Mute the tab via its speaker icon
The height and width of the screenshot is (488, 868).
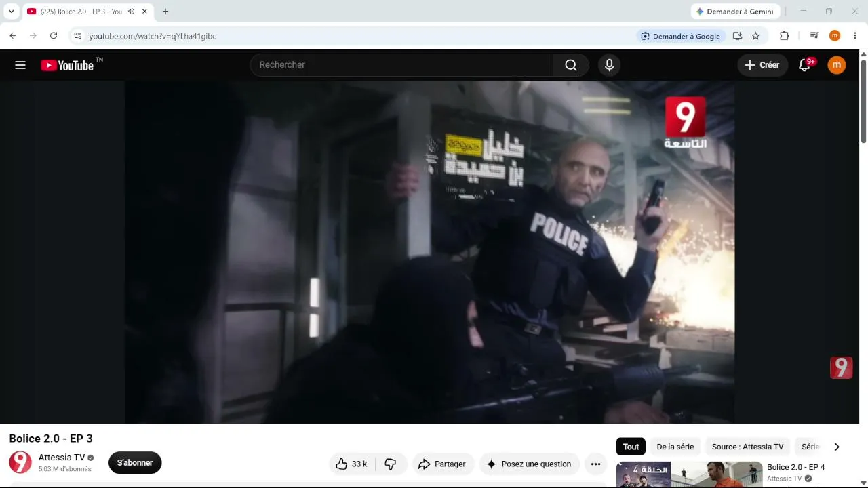click(131, 12)
